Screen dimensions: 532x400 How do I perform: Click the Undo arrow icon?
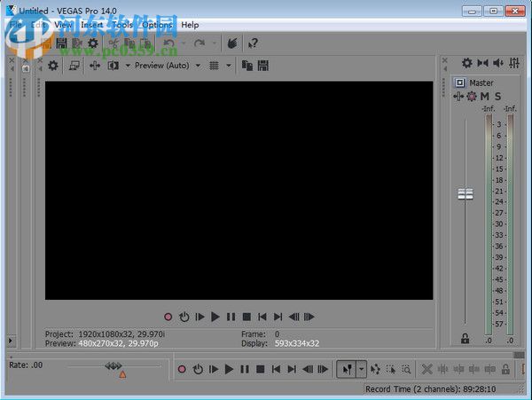168,43
